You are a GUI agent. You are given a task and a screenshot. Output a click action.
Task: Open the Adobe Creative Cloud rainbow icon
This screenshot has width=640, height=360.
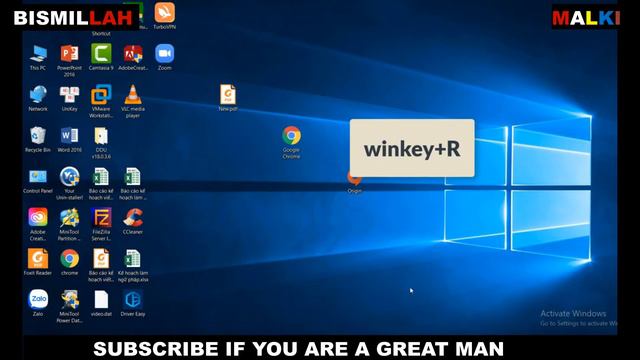[38, 218]
